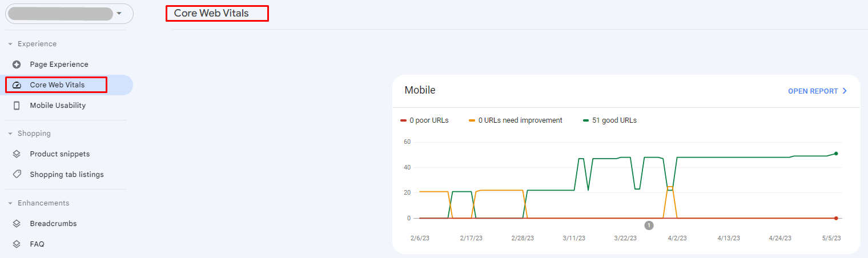Screen dimensions: 868x258
Task: Open the Page Experience menu item
Action: (59, 64)
